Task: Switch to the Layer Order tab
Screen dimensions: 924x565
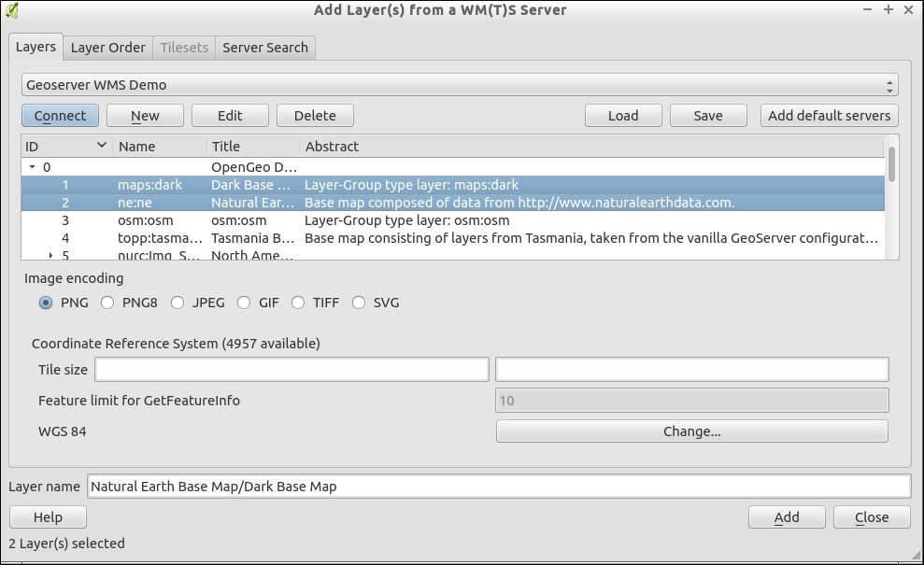Action: [108, 48]
